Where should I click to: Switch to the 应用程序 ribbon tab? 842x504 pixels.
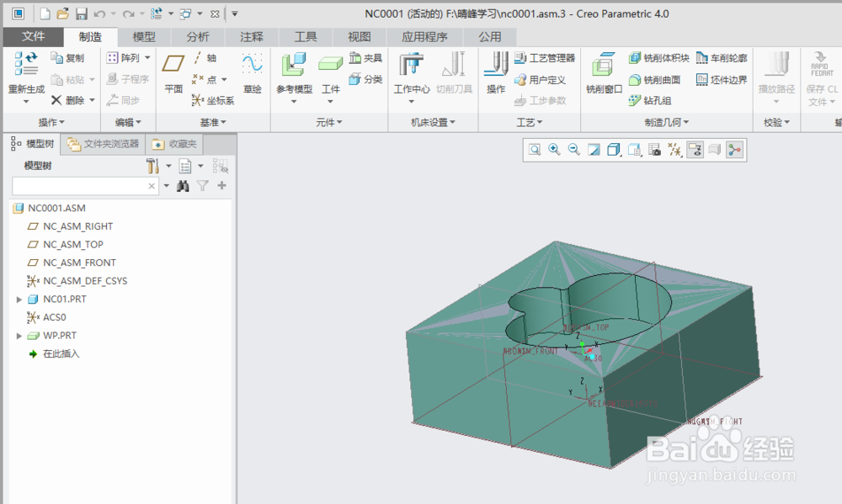tap(424, 36)
